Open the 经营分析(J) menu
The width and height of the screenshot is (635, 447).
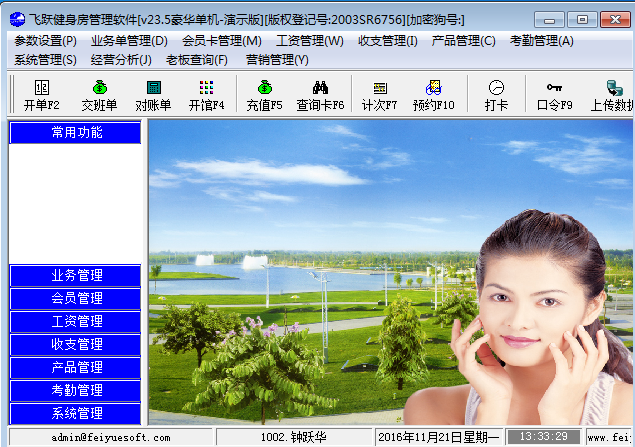(121, 60)
